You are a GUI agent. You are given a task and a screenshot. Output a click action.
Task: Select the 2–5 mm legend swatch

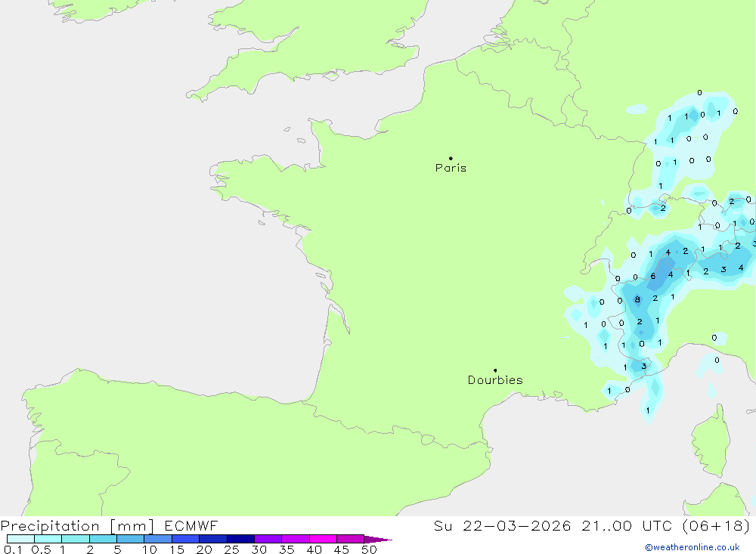pyautogui.click(x=103, y=539)
